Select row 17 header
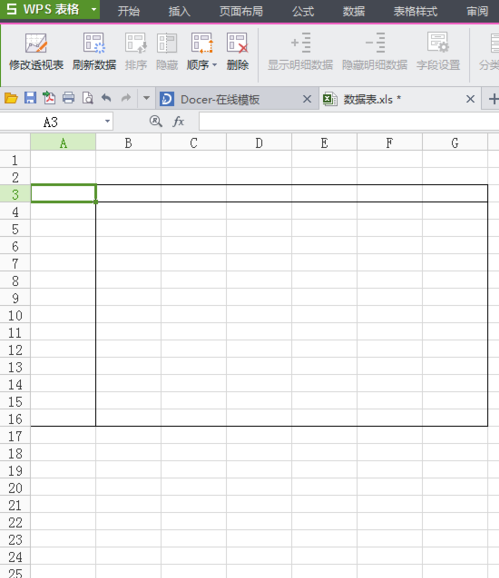 [15, 436]
